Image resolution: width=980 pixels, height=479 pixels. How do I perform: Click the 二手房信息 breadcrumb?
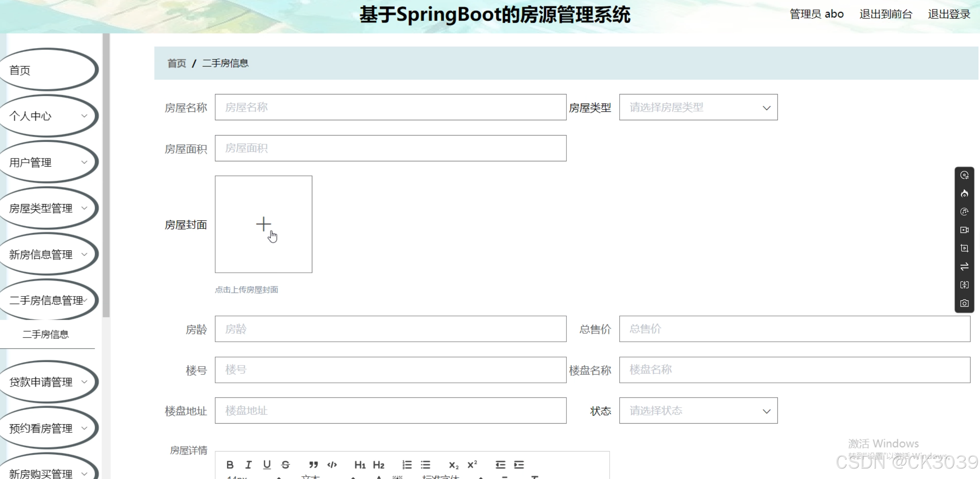coord(225,63)
